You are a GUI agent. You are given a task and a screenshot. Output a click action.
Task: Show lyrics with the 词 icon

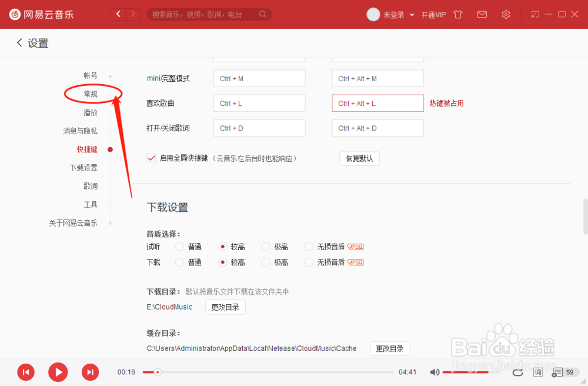[x=538, y=372]
